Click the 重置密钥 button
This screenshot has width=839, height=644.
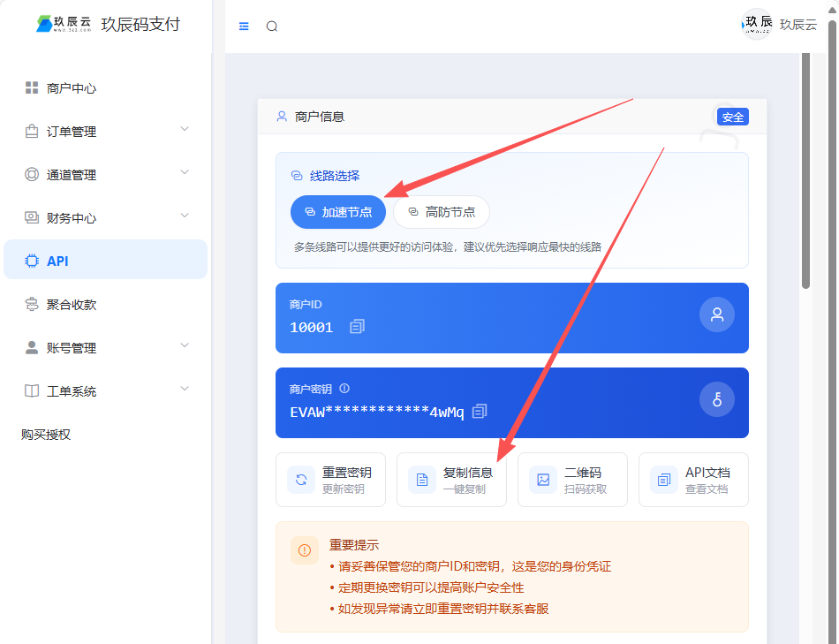pyautogui.click(x=330, y=480)
